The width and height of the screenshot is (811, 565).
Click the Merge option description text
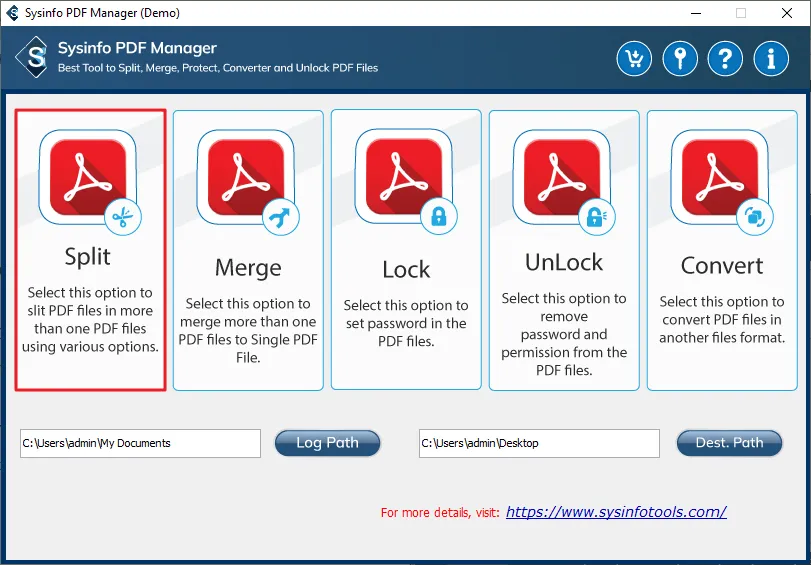248,330
